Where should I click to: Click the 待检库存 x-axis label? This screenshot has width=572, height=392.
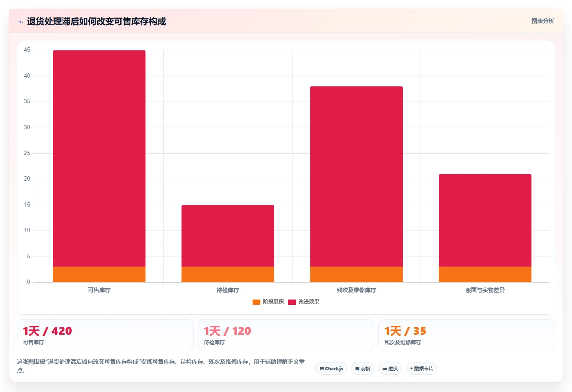pos(228,290)
